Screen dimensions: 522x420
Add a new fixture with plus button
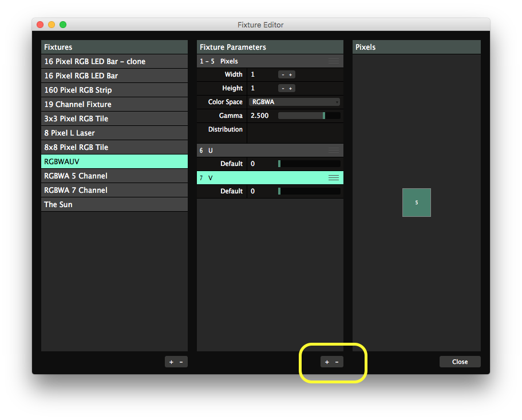tap(171, 362)
